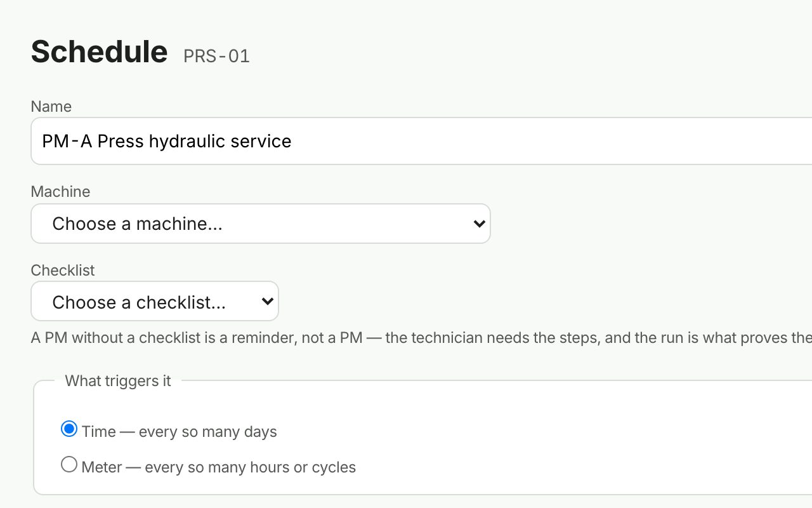Click the Name input field
The image size is (812, 508).
pos(421,141)
